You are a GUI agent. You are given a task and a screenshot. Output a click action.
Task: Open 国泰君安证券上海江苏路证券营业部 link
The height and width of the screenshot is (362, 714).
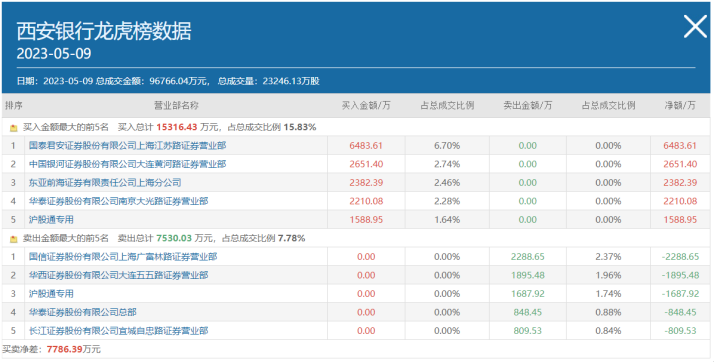click(128, 146)
